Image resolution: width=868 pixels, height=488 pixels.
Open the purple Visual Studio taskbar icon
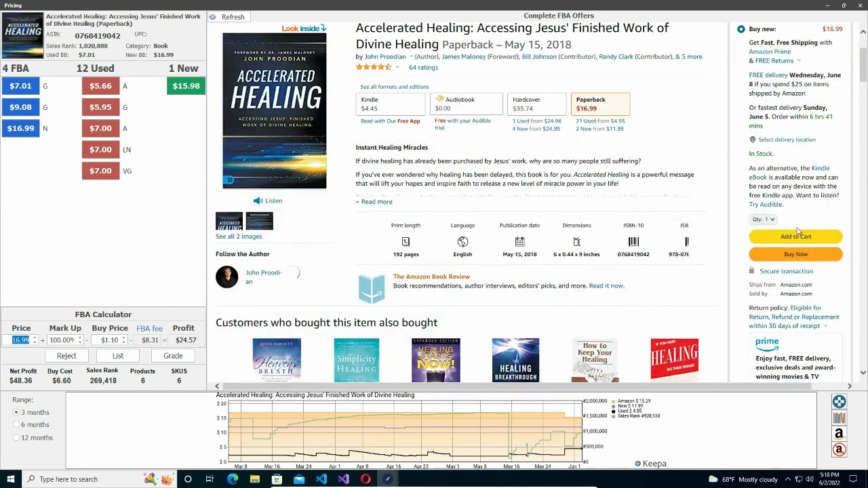pyautogui.click(x=343, y=479)
